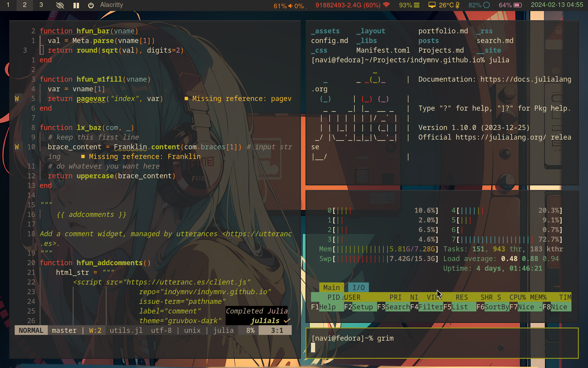
Task: Click the Julia documentation URL
Action: point(526,79)
